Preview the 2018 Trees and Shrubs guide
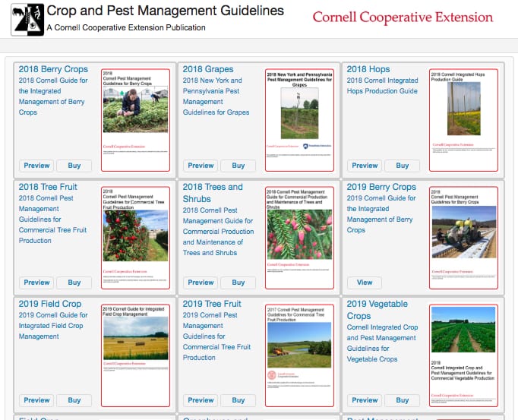The width and height of the screenshot is (518, 420). coord(201,283)
